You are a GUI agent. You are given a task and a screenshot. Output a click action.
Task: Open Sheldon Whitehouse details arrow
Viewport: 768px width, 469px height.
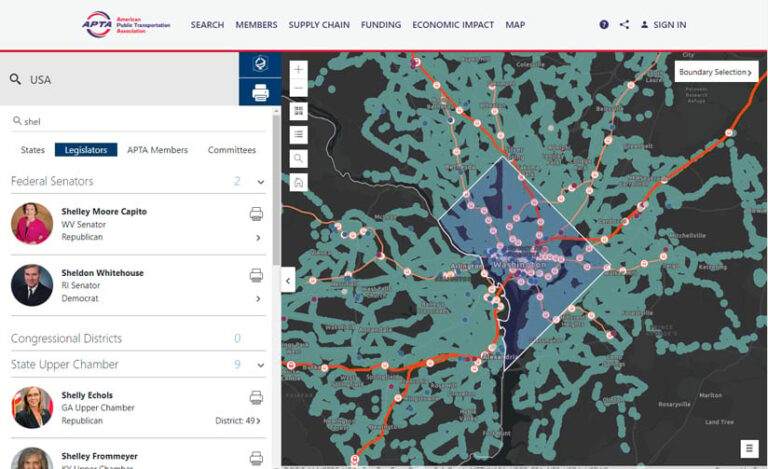point(258,299)
